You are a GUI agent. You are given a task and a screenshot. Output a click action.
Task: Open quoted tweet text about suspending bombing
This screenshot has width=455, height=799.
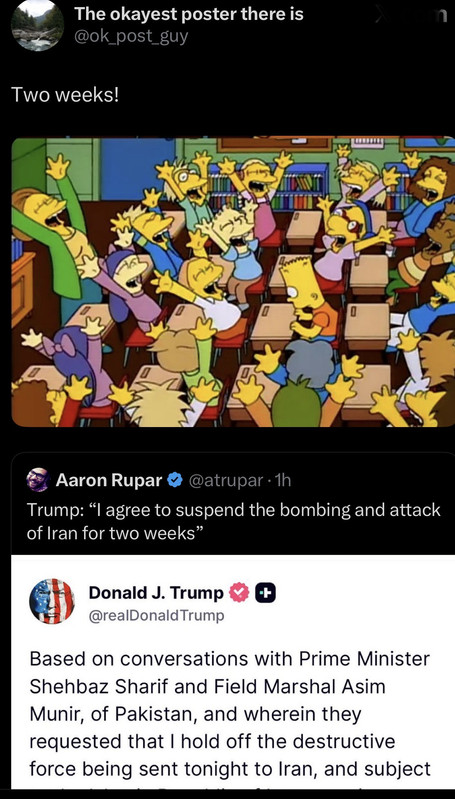click(233, 522)
